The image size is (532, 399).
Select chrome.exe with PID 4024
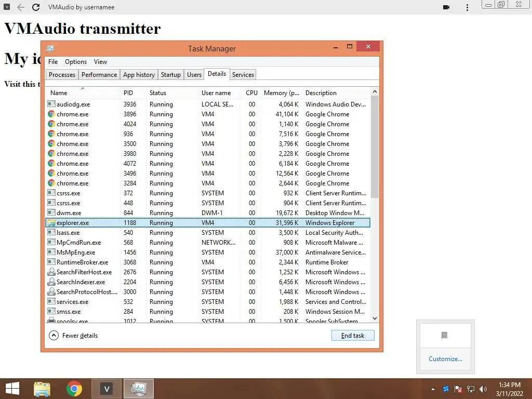coord(208,124)
